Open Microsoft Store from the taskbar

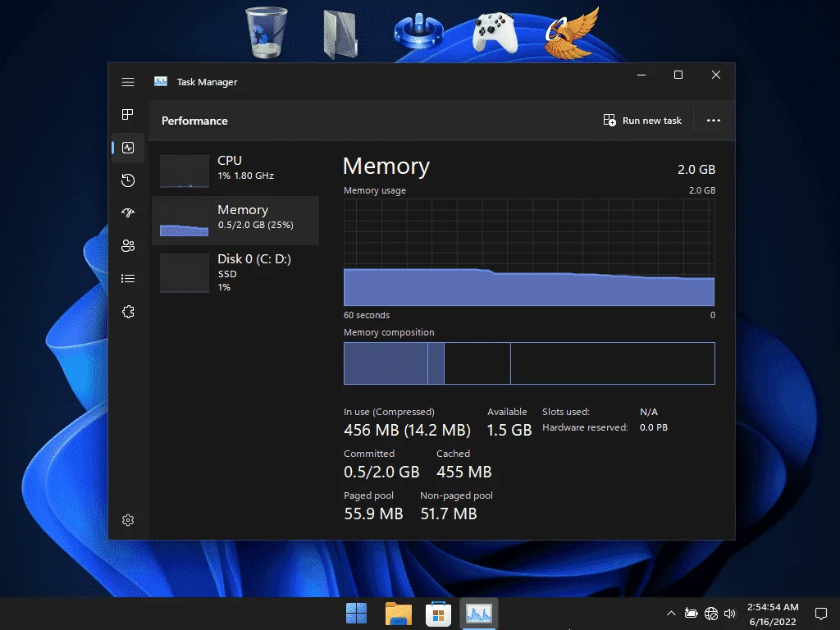(438, 614)
